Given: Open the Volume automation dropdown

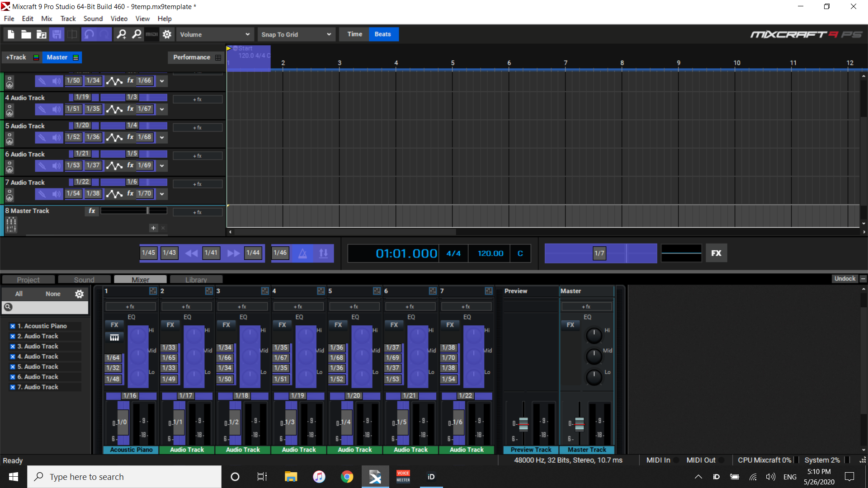Looking at the screenshot, I should pyautogui.click(x=214, y=34).
